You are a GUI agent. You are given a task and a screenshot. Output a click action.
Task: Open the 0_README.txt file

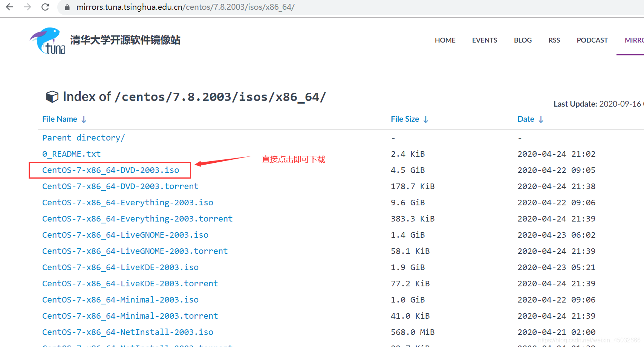71,154
